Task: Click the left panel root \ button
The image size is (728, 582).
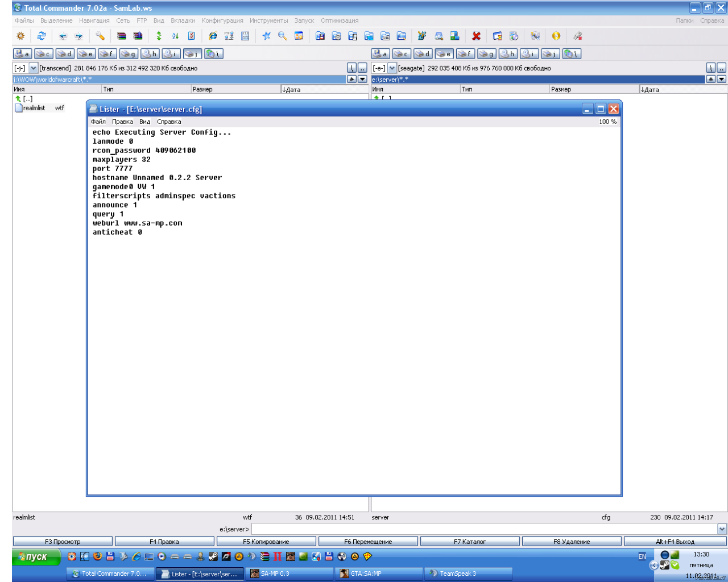Action: pyautogui.click(x=352, y=68)
